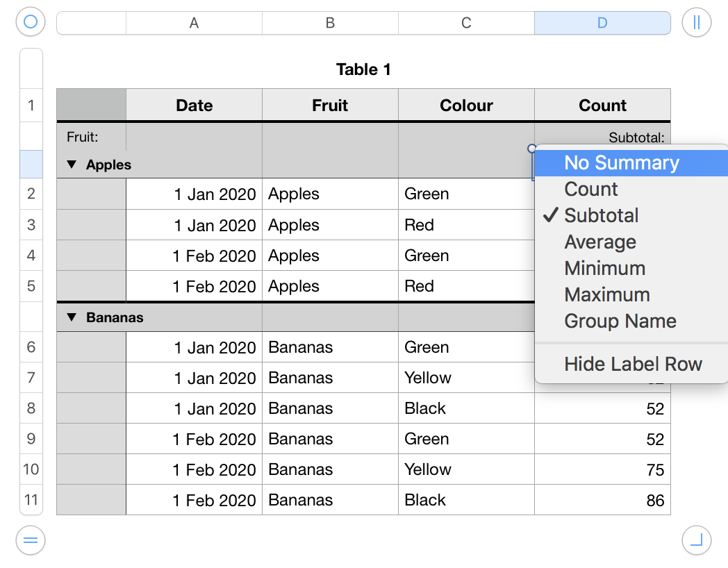Collapse the Bananas group triangle
Screen dimensions: 728x568
click(x=72, y=317)
